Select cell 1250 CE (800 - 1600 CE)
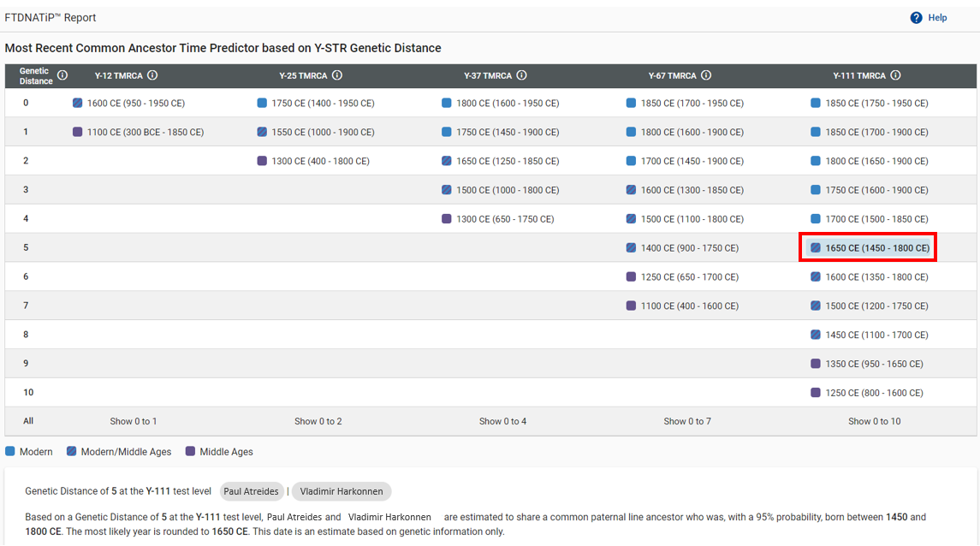This screenshot has height=546, width=980. 867,393
